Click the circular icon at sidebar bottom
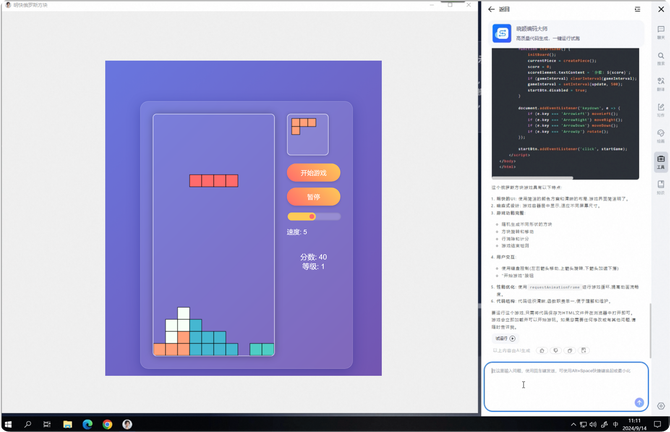Viewport: 670px width, 432px height. [x=661, y=406]
